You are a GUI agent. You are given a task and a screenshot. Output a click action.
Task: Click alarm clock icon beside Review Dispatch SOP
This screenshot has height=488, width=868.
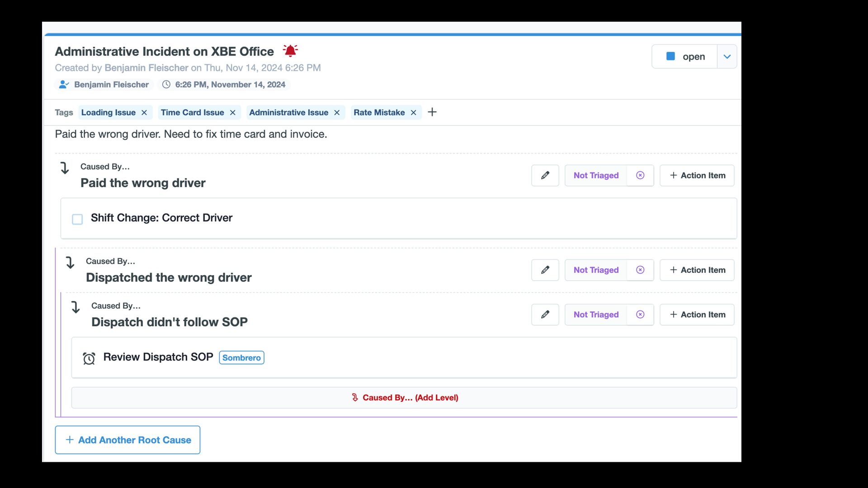(89, 358)
